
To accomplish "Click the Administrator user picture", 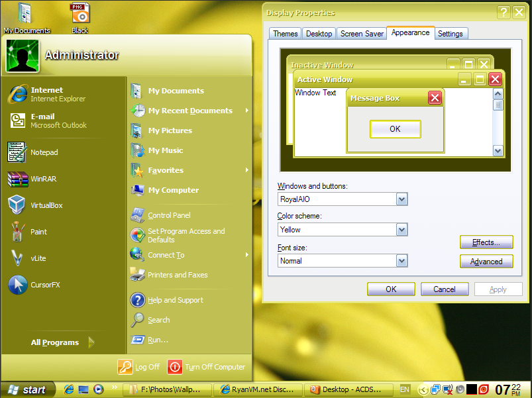I will (x=23, y=56).
